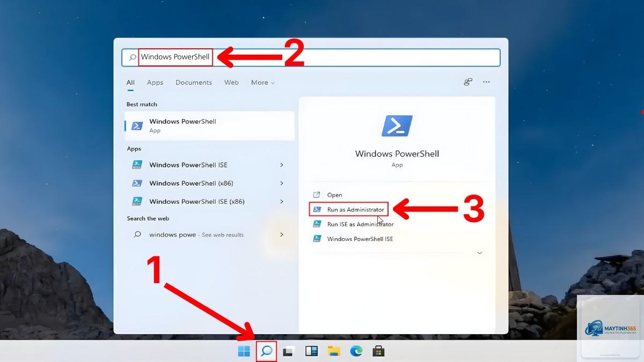Image resolution: width=644 pixels, height=362 pixels.
Task: Open the Windows PowerShell best match result
Action: [209, 125]
